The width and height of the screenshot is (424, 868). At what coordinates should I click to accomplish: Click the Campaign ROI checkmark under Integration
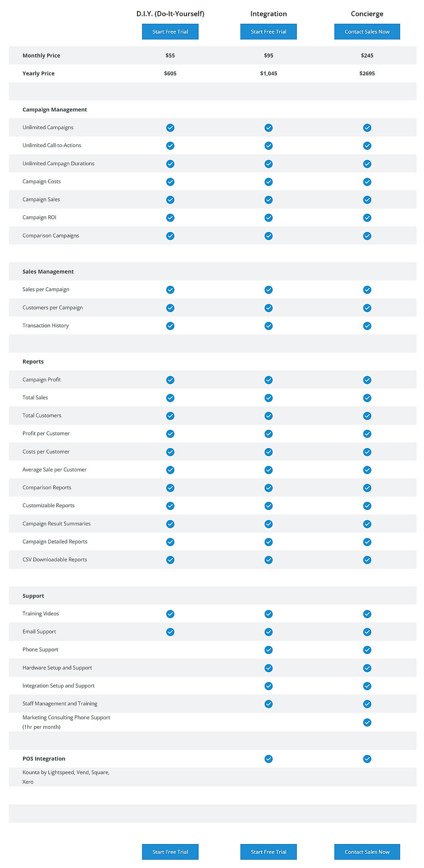pyautogui.click(x=268, y=217)
